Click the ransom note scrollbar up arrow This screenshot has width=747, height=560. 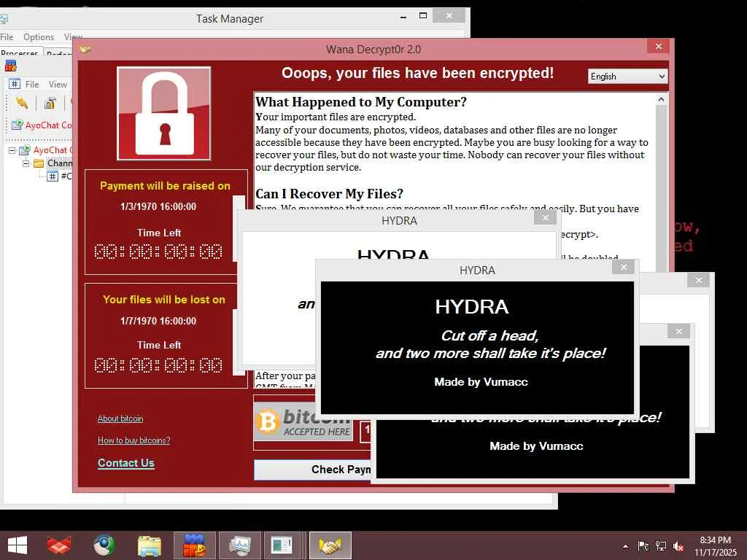[x=661, y=99]
